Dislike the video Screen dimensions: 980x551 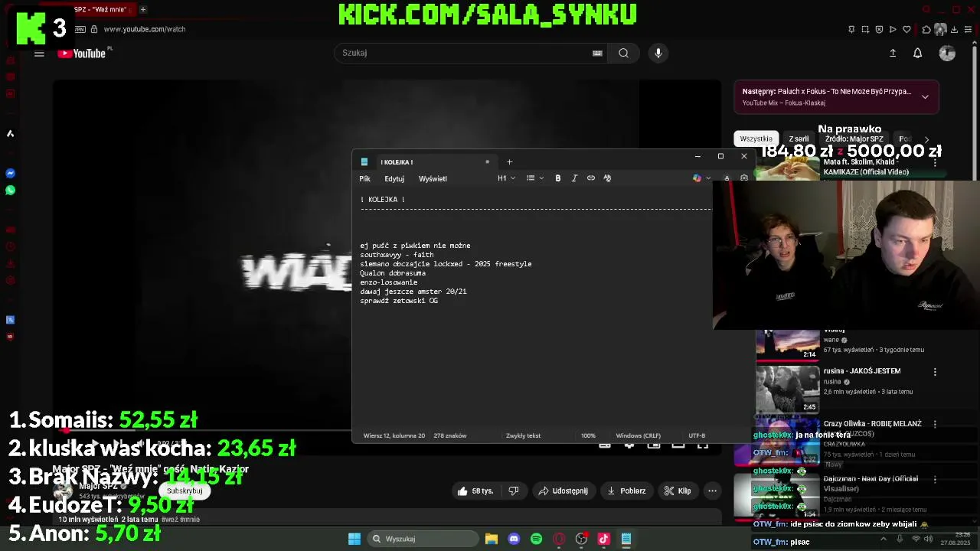pos(514,491)
